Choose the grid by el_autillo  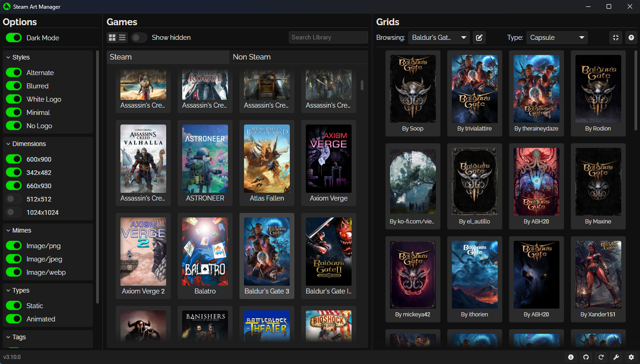[475, 186]
